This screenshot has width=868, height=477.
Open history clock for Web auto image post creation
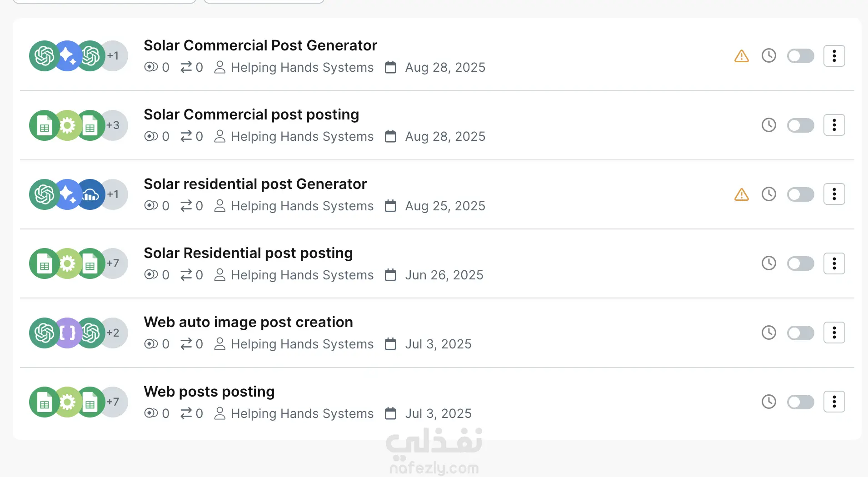(768, 333)
